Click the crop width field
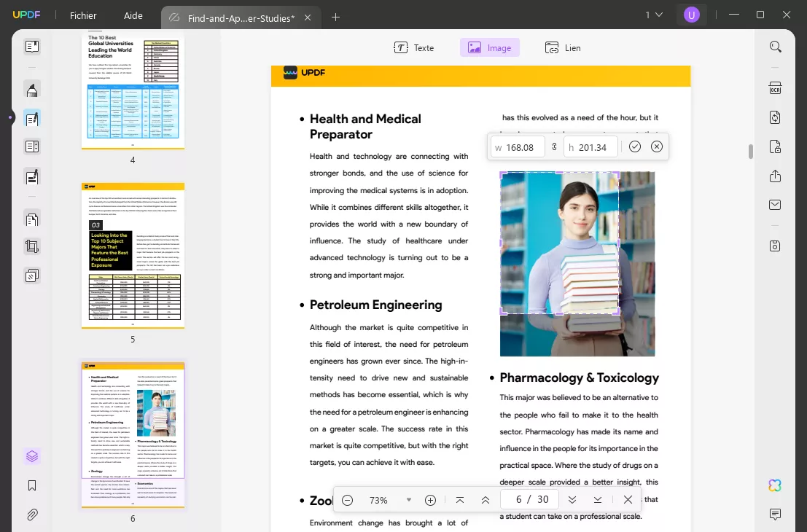This screenshot has height=532, width=807. click(x=518, y=147)
